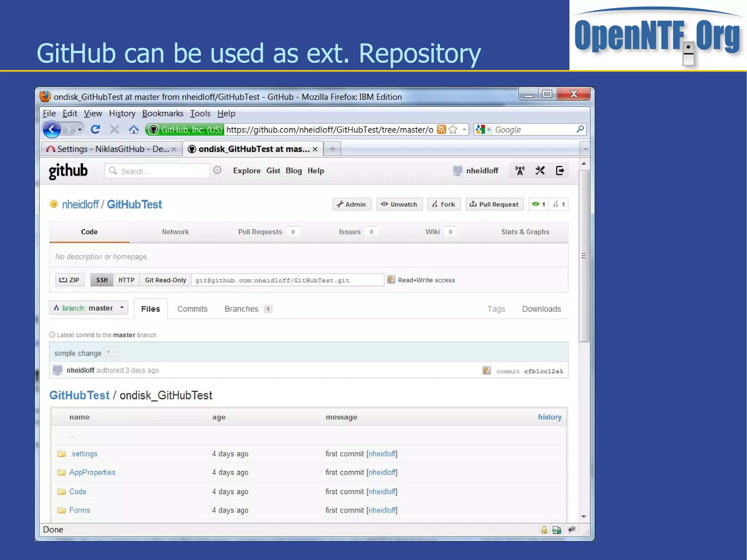Open the history link
Screen dimensions: 747x560
pos(550,417)
